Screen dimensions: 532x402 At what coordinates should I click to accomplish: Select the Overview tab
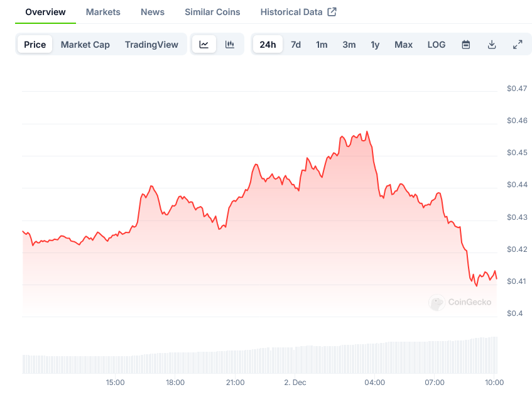45,12
